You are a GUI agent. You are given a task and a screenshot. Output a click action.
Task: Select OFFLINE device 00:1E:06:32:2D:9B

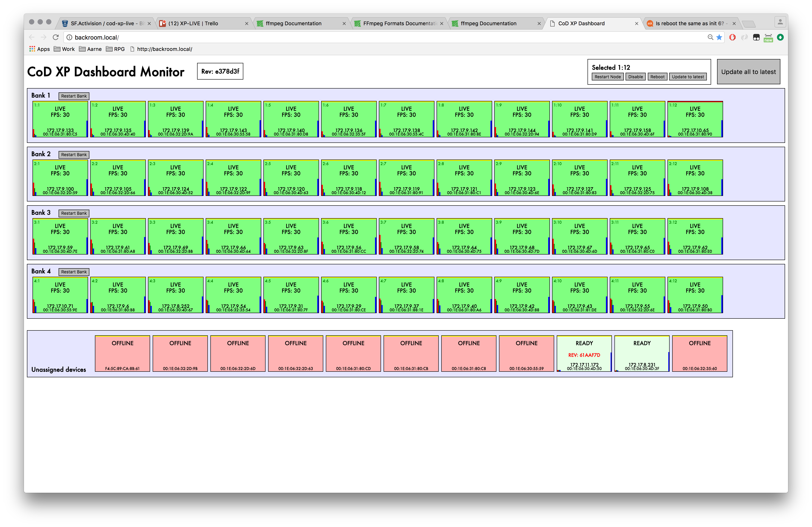tap(180, 354)
